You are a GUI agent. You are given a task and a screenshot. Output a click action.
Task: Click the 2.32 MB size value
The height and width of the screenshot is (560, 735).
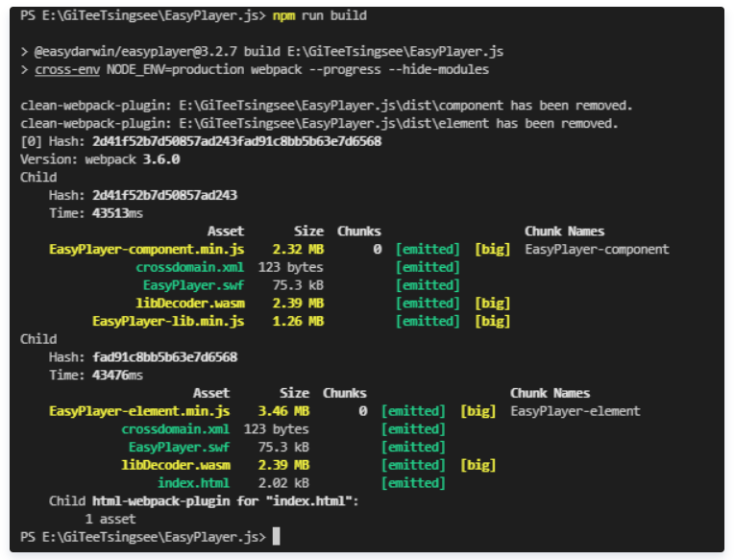point(298,250)
